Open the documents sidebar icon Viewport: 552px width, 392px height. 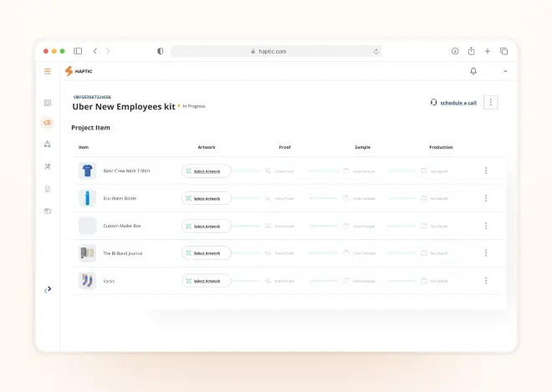pos(48,189)
